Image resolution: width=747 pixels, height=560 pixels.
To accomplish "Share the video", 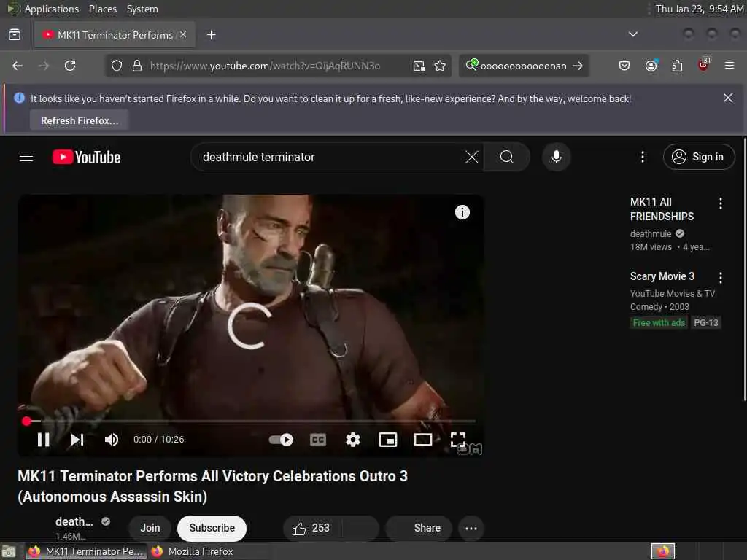I will click(419, 528).
